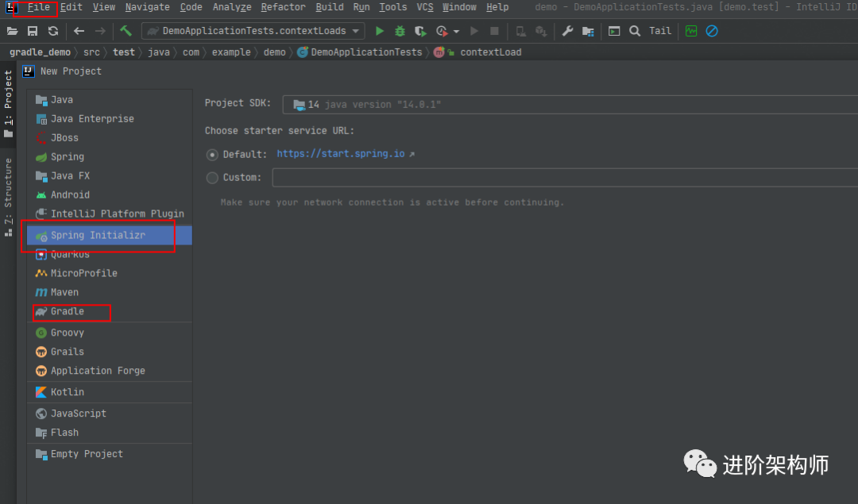Run with Coverage shield icon
The image size is (858, 504).
point(420,31)
